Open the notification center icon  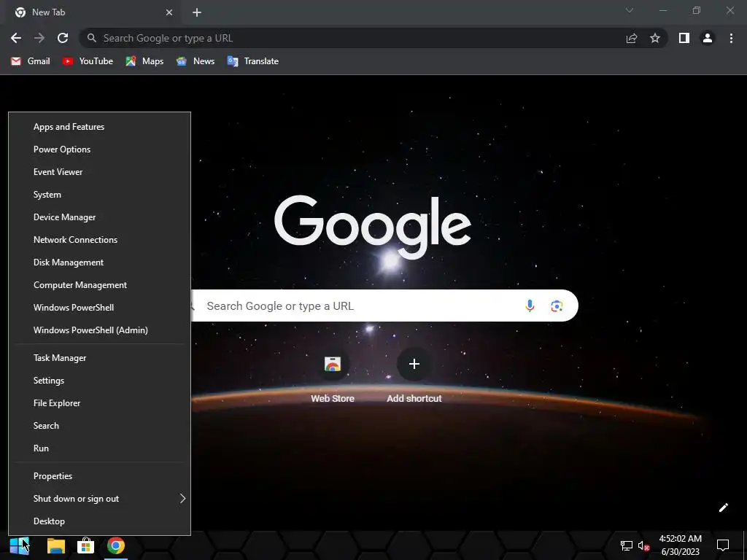tap(723, 545)
